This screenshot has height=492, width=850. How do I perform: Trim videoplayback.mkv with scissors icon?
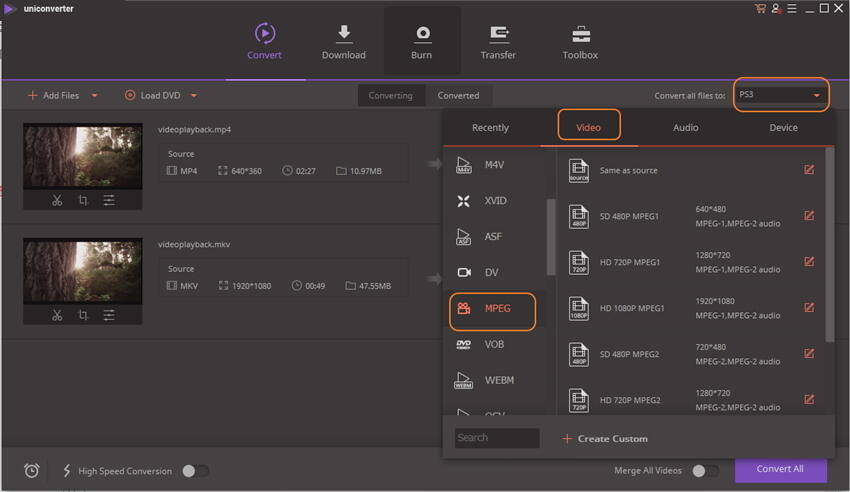point(57,315)
